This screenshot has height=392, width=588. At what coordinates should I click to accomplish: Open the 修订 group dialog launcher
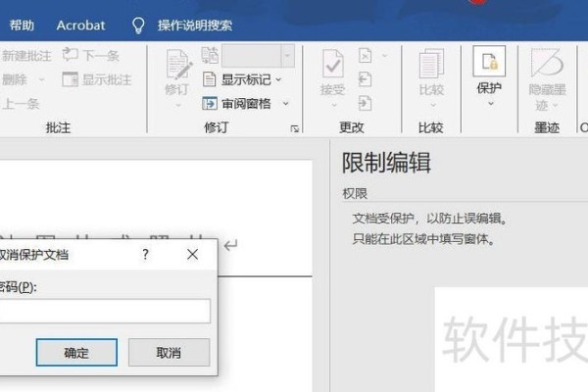click(x=295, y=128)
